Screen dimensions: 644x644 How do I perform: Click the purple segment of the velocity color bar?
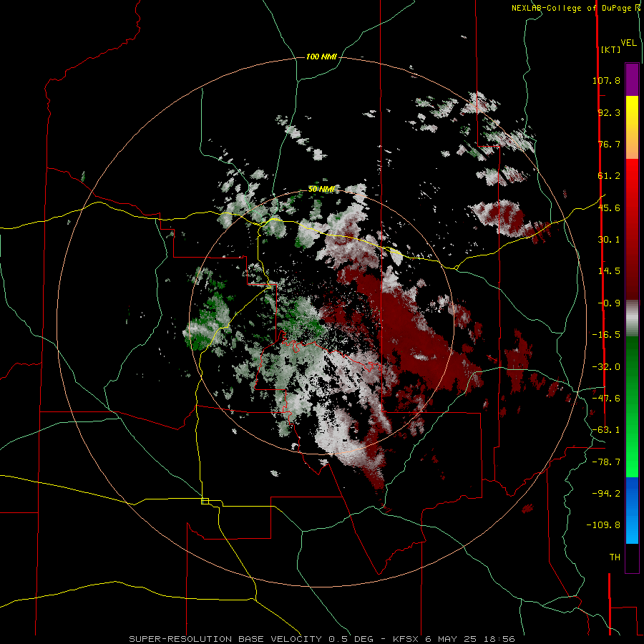pos(632,79)
